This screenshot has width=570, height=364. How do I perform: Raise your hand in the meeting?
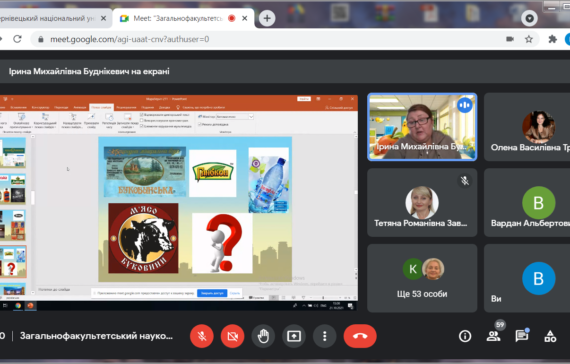(263, 336)
